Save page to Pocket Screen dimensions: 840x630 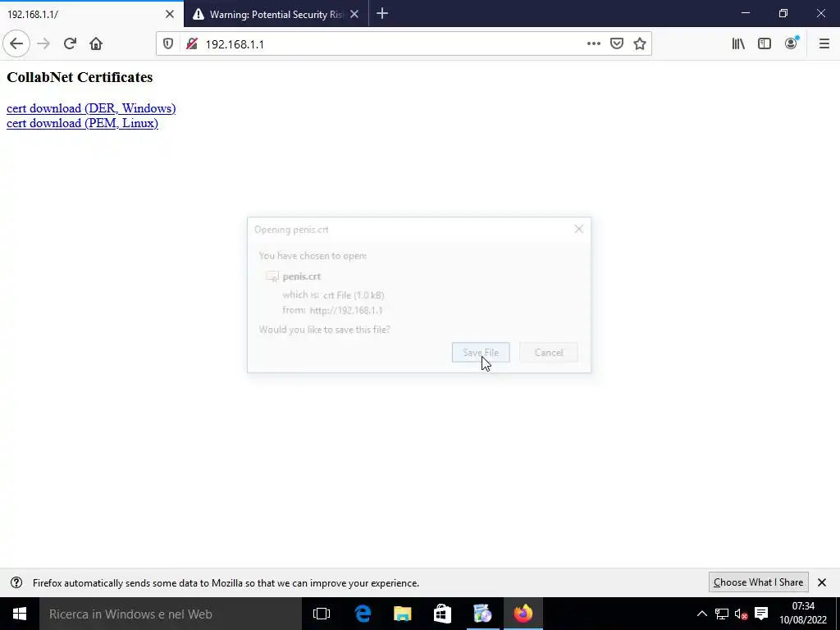[617, 44]
